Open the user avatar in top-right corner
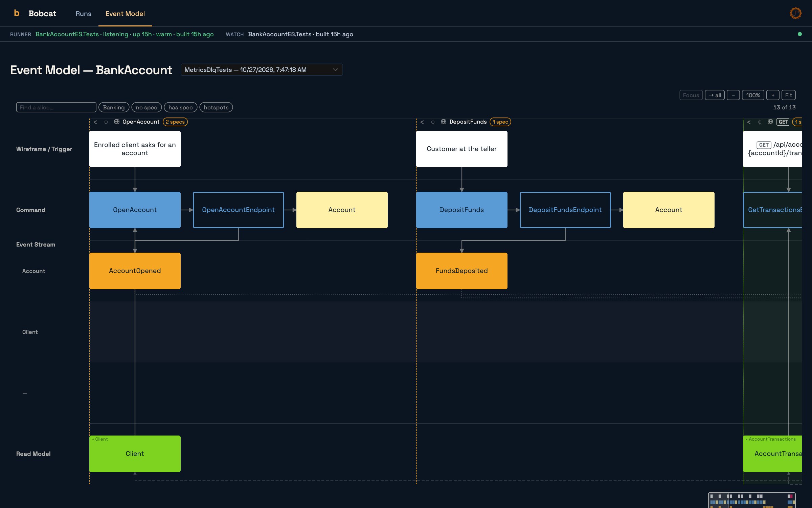812x508 pixels. pyautogui.click(x=795, y=13)
